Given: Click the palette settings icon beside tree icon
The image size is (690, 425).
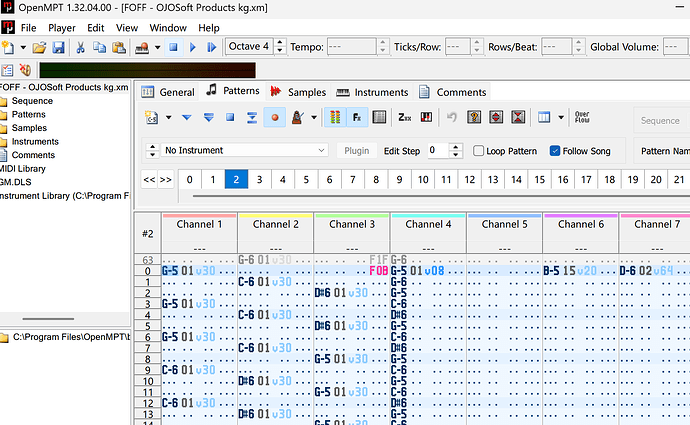Looking at the screenshot, I should pyautogui.click(x=25, y=70).
